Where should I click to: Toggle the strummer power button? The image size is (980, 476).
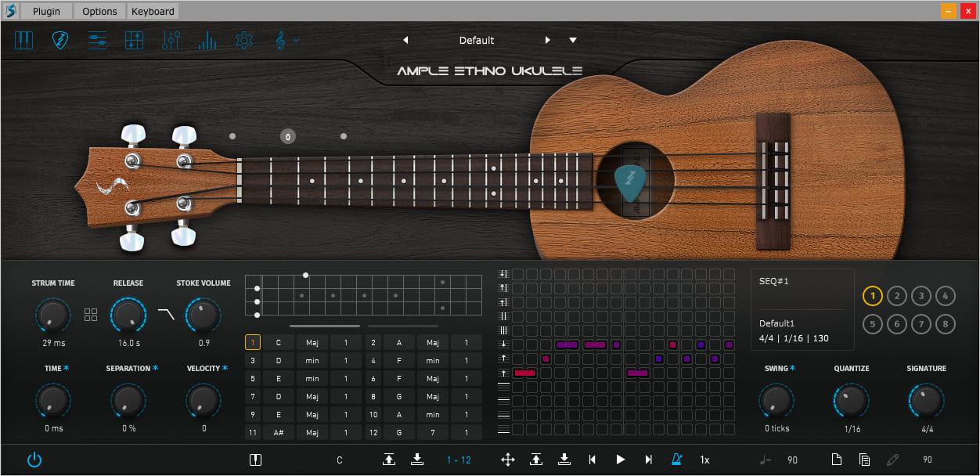[34, 460]
